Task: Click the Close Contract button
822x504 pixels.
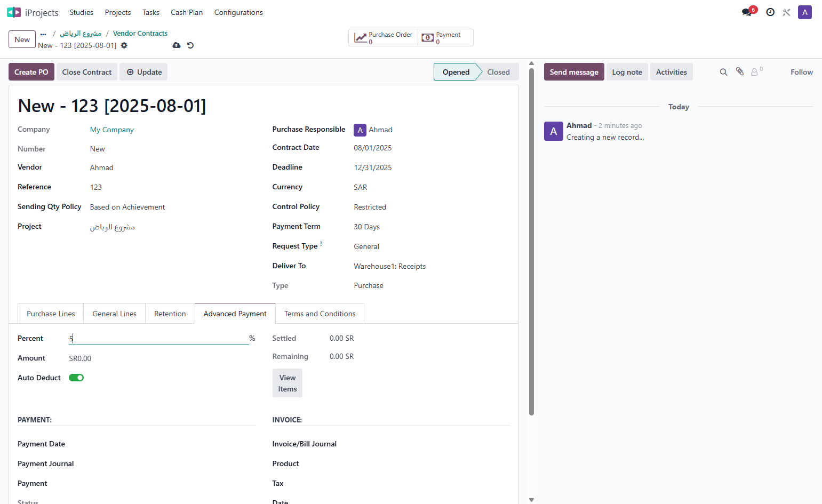Action: [87, 72]
